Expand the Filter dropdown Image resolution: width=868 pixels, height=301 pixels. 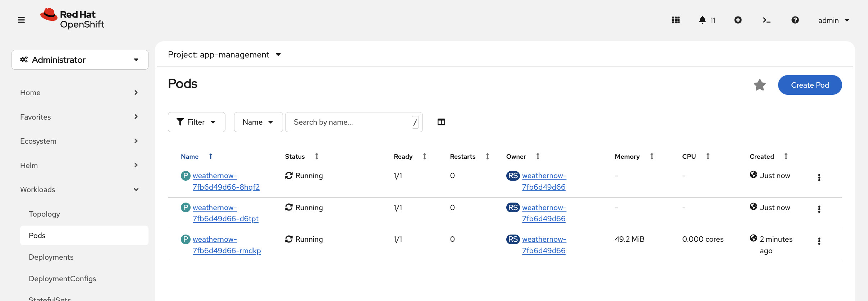[196, 122]
